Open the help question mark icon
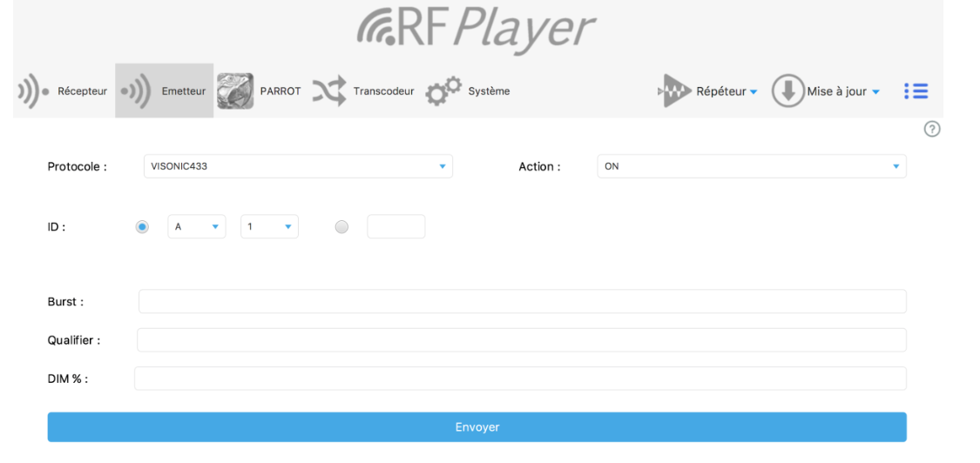 click(x=932, y=130)
